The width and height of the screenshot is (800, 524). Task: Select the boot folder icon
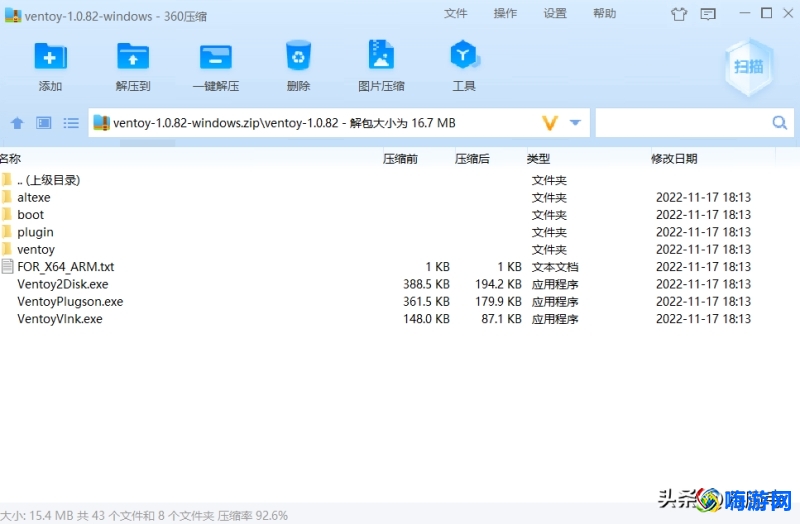point(7,214)
